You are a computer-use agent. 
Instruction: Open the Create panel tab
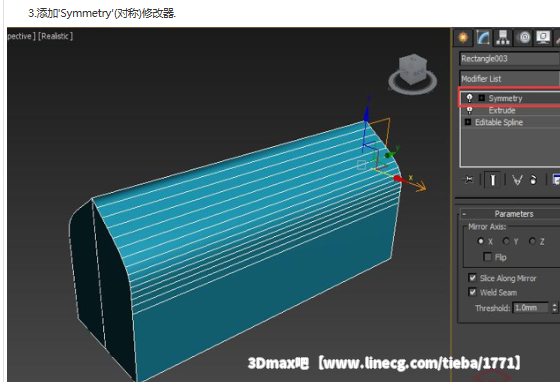click(x=463, y=37)
